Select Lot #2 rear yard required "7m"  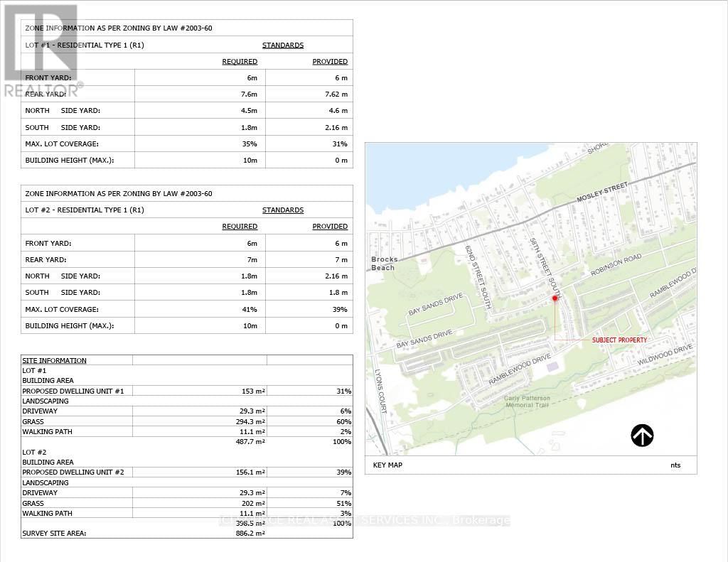click(252, 259)
